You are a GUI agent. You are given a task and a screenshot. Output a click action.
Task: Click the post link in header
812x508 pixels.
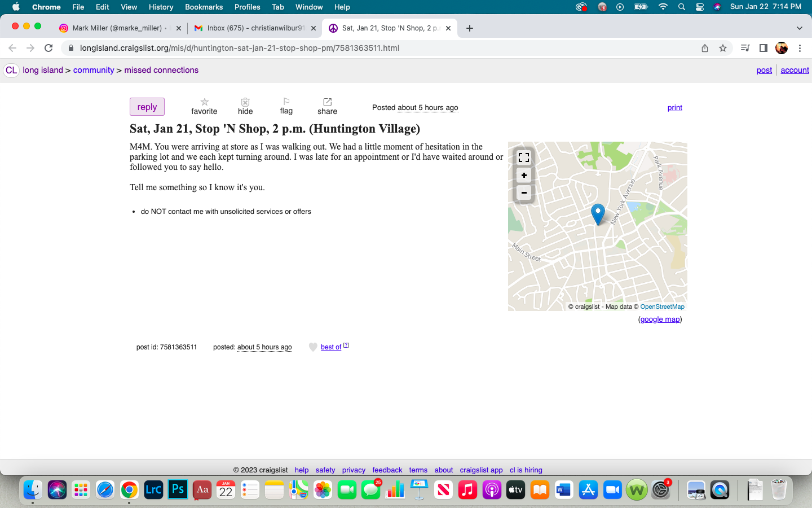[x=764, y=70]
